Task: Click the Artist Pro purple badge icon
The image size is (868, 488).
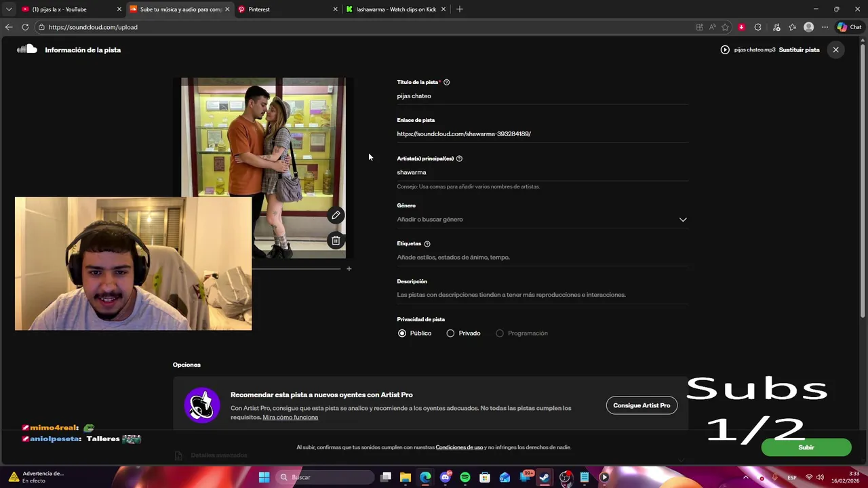Action: coord(202,405)
